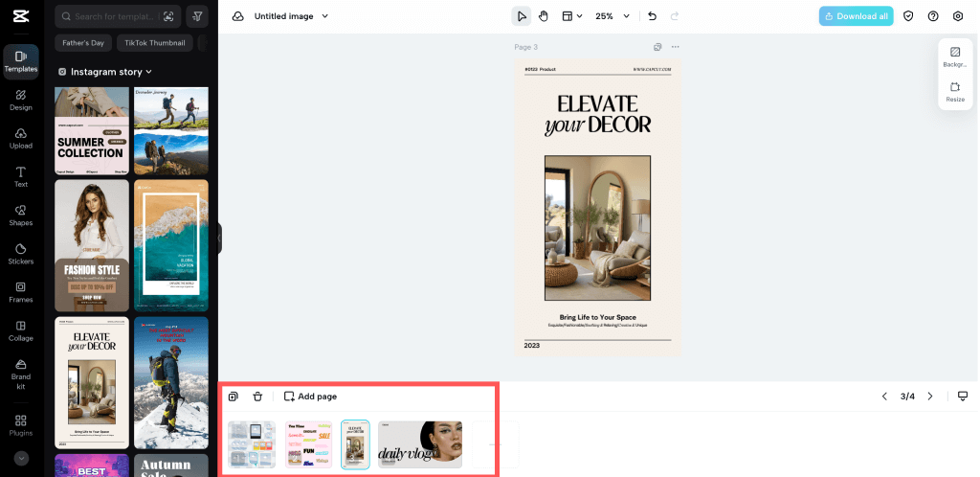
Task: Delete the selected page with trash icon
Action: (x=257, y=397)
